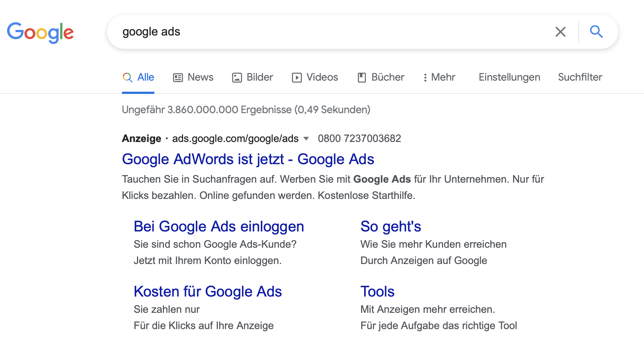Viewport: 644px width, 352px height.
Task: Open the Kosten für Google Ads sitelink
Action: (208, 291)
